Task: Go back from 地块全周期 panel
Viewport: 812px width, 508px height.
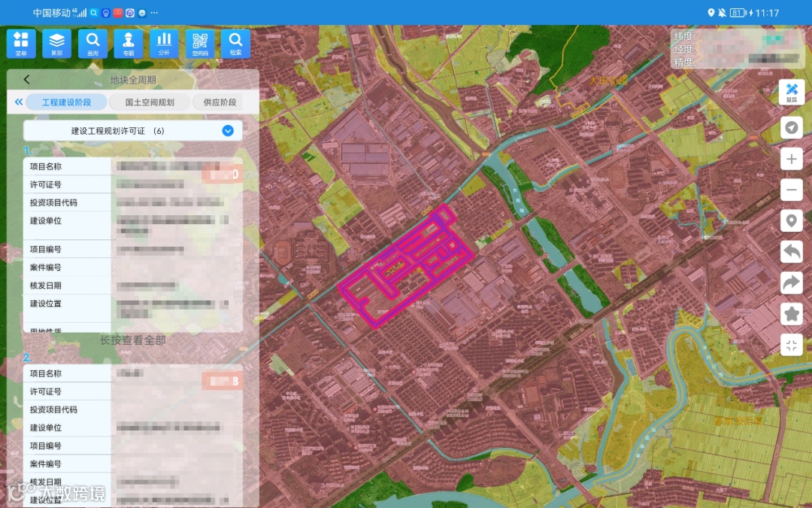Action: point(26,79)
